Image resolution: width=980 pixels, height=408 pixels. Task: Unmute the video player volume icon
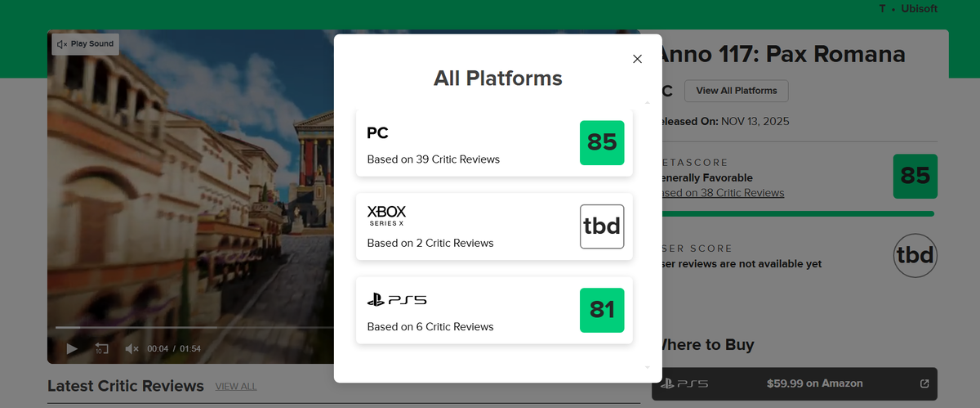(131, 349)
